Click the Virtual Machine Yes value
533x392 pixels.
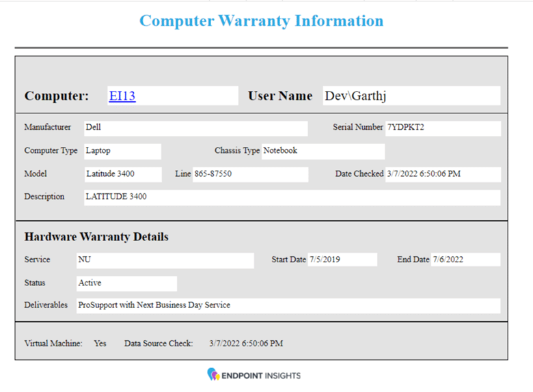click(100, 344)
